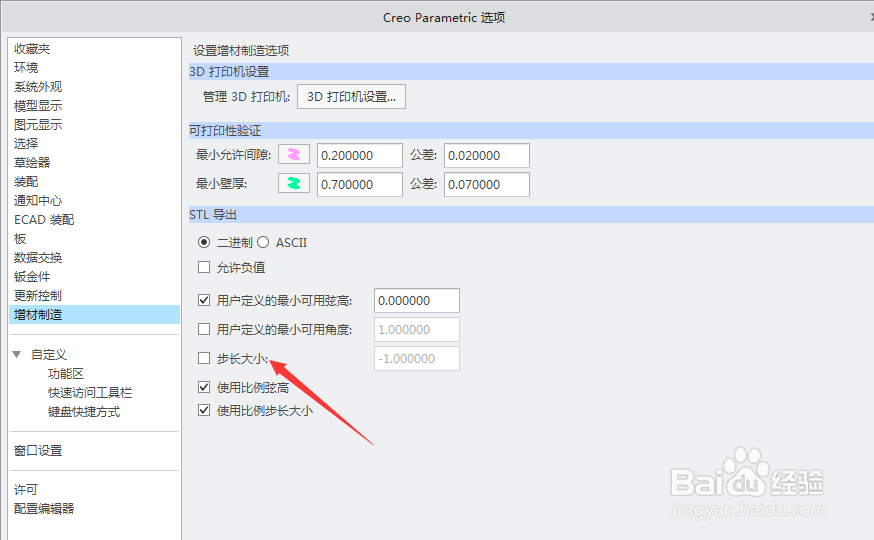Pick color for 最小允许间隙 swatch
The image size is (874, 540).
[294, 154]
